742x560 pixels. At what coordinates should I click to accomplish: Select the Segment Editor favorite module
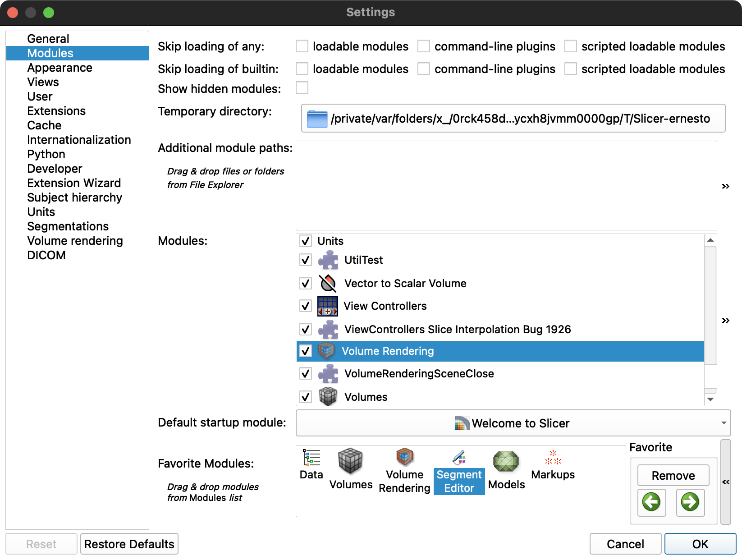pos(459,471)
